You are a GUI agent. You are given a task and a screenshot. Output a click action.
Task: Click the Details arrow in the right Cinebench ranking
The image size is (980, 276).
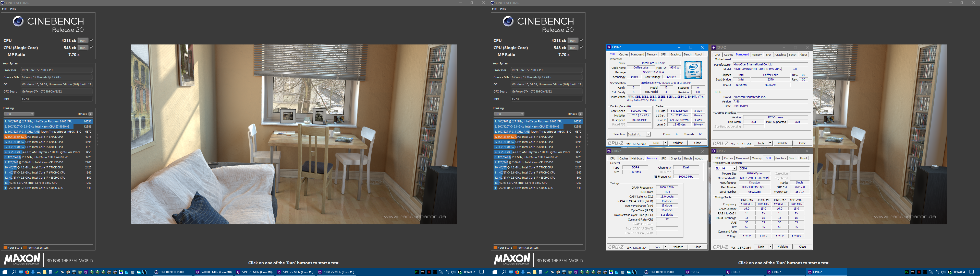coord(581,114)
